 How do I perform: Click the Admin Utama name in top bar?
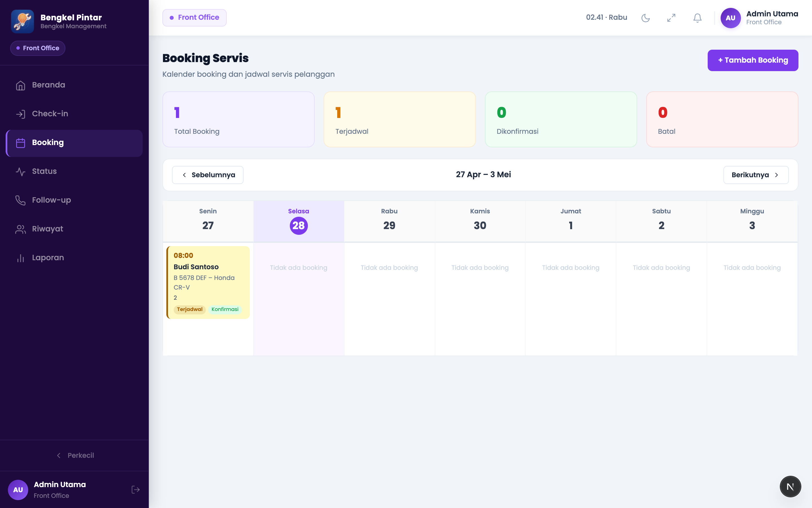772,14
